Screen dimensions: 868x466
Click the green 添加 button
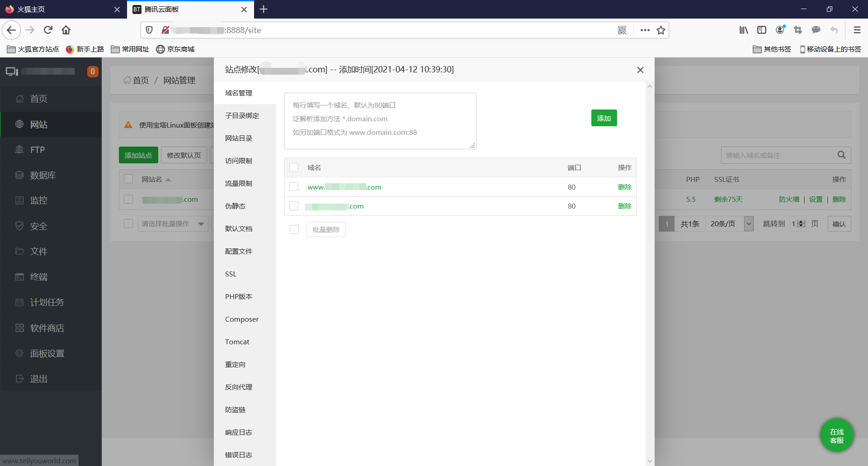(x=604, y=118)
